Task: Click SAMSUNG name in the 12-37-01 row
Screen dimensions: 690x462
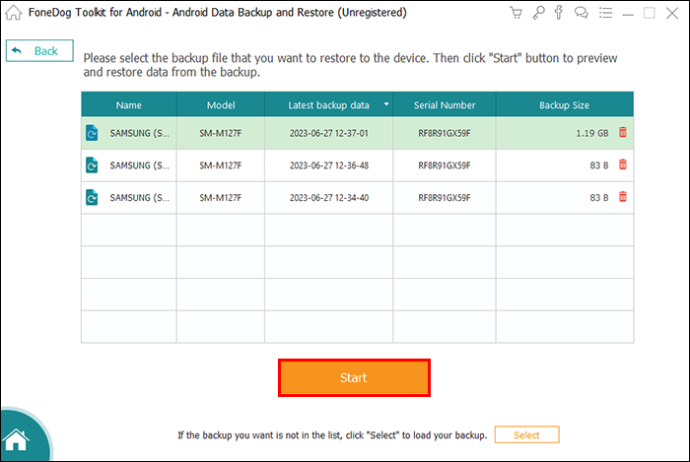Action: pos(139,133)
